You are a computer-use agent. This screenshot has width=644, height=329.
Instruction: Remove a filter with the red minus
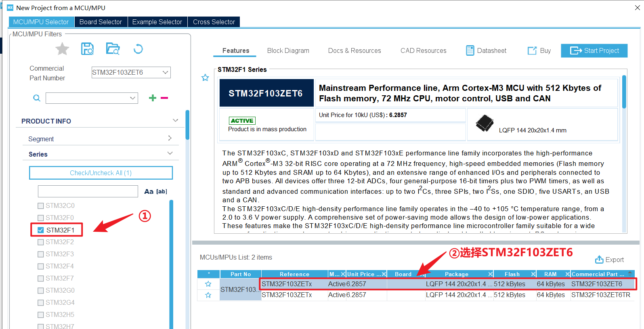(164, 98)
